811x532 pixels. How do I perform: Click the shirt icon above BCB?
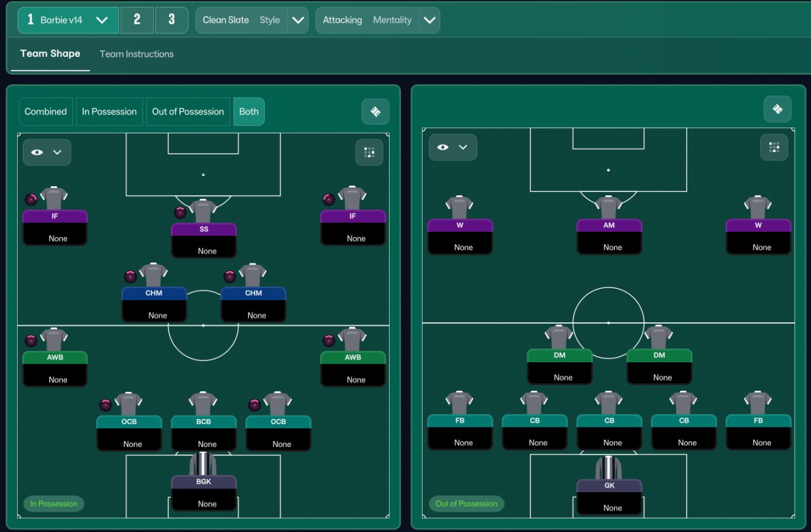pos(203,403)
